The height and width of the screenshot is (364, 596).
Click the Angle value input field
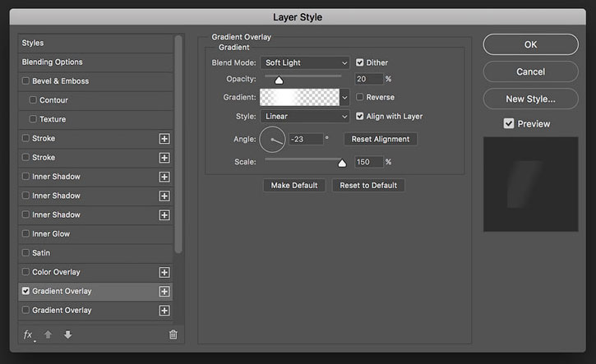click(306, 139)
